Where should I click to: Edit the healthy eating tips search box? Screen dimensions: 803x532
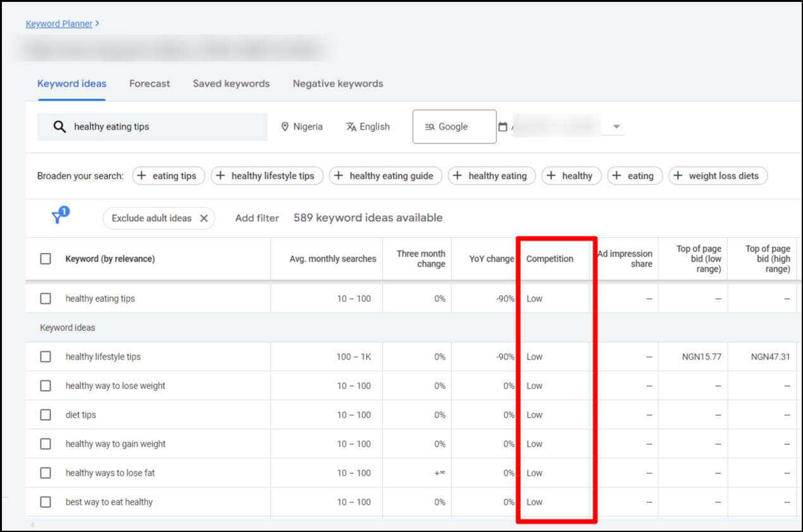coord(152,126)
